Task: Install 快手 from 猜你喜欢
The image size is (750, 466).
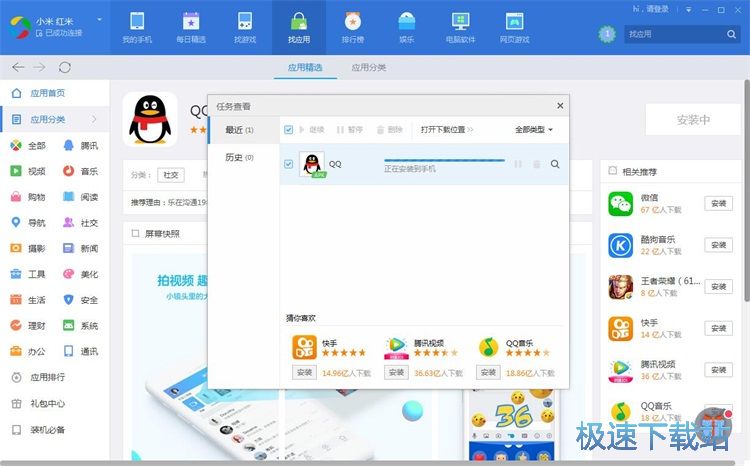Action: pos(304,372)
